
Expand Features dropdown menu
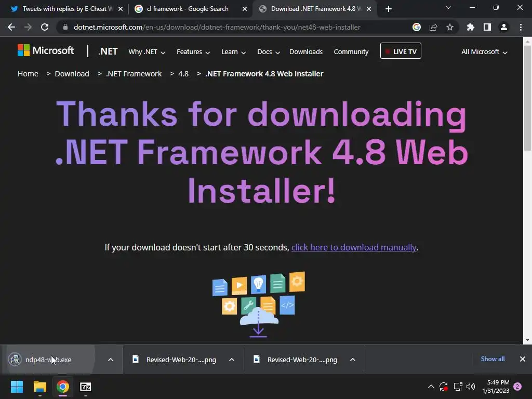193,52
